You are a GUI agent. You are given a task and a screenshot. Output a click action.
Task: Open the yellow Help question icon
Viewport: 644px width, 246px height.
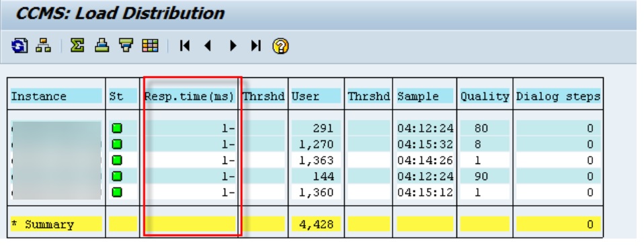point(280,46)
